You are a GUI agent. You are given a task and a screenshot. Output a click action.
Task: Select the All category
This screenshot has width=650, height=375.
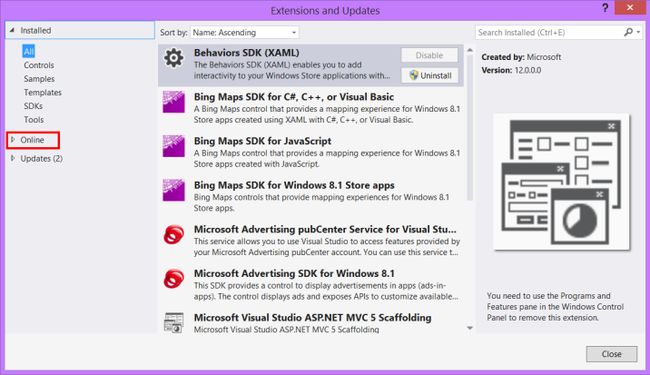(x=29, y=51)
